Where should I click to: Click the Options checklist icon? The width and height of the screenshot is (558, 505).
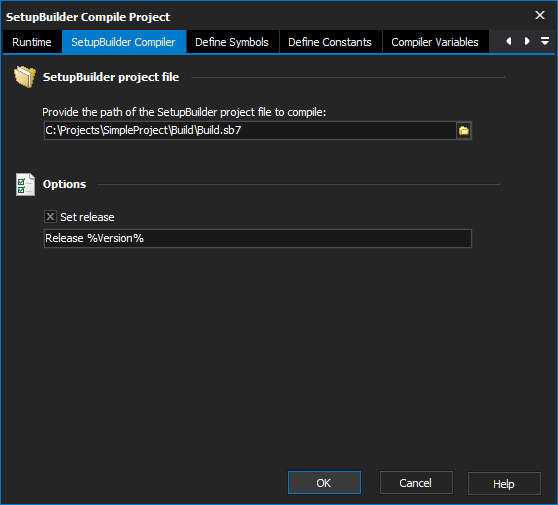(x=25, y=184)
